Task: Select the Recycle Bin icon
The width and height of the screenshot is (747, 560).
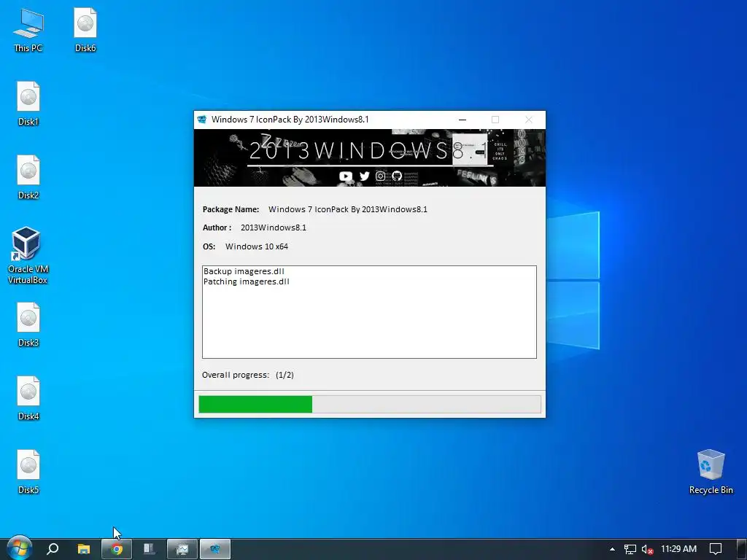Action: pyautogui.click(x=711, y=472)
